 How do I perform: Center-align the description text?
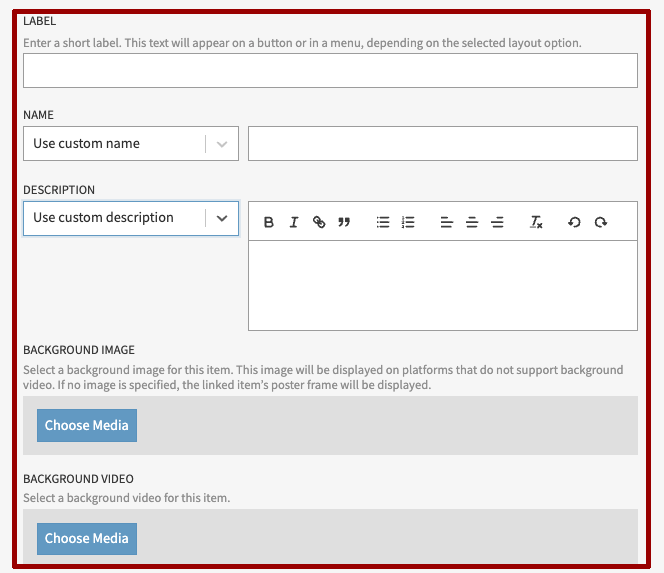coord(472,222)
